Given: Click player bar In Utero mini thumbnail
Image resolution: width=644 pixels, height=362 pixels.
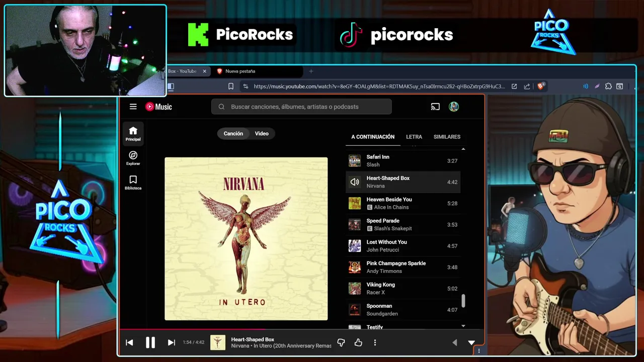Looking at the screenshot, I should point(218,342).
